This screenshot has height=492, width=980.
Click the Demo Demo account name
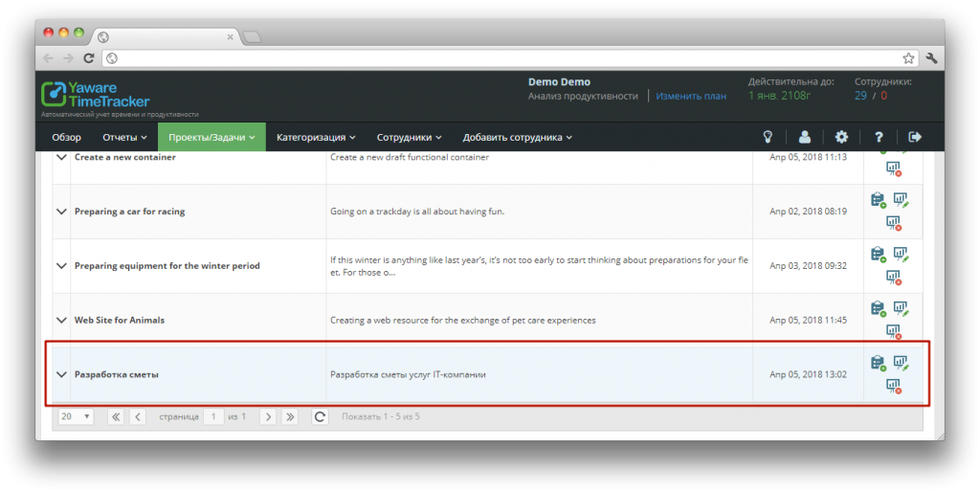[x=559, y=82]
